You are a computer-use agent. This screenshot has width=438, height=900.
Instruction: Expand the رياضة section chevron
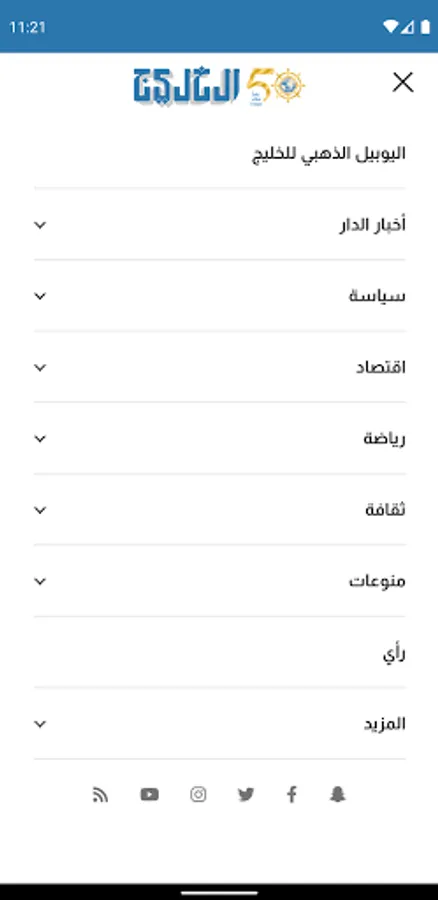point(40,439)
